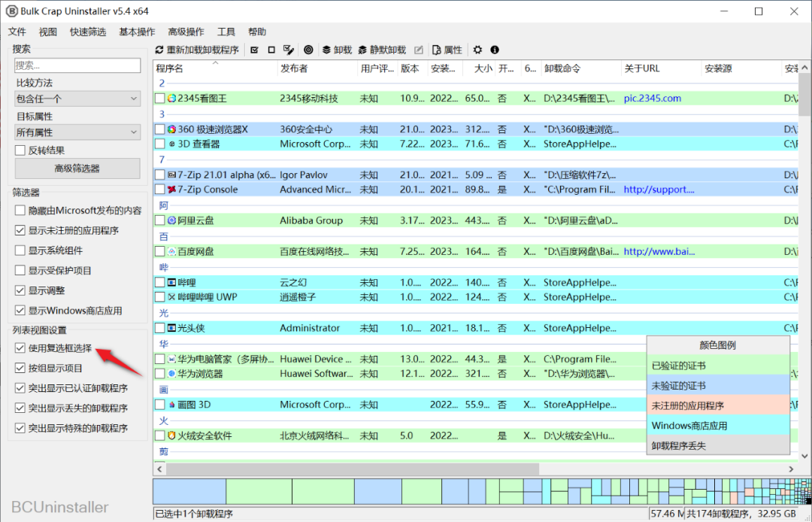Click the target bullseye toolbar icon

pyautogui.click(x=309, y=50)
